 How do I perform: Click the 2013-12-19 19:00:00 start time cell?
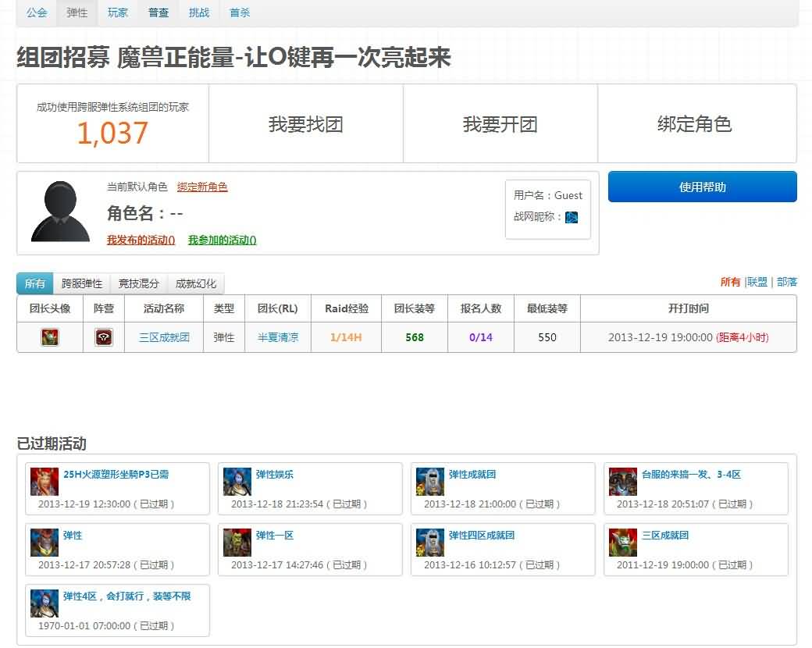[688, 337]
